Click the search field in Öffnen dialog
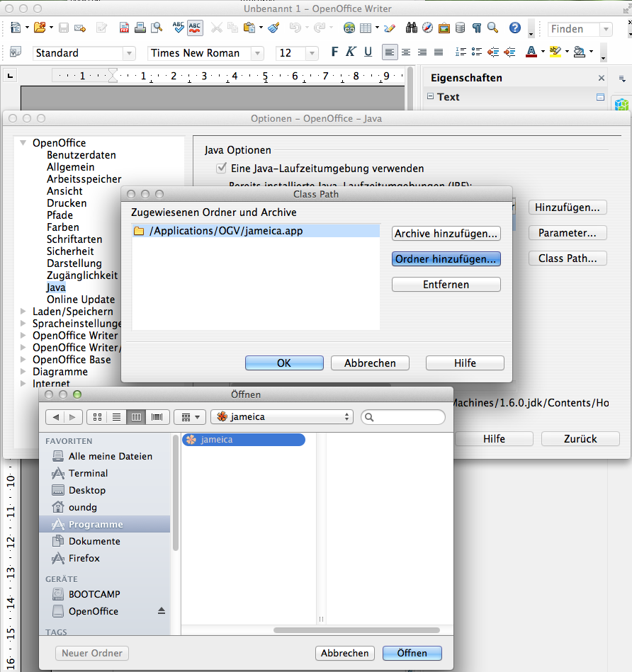Screen dimensions: 632x672 click(x=403, y=417)
